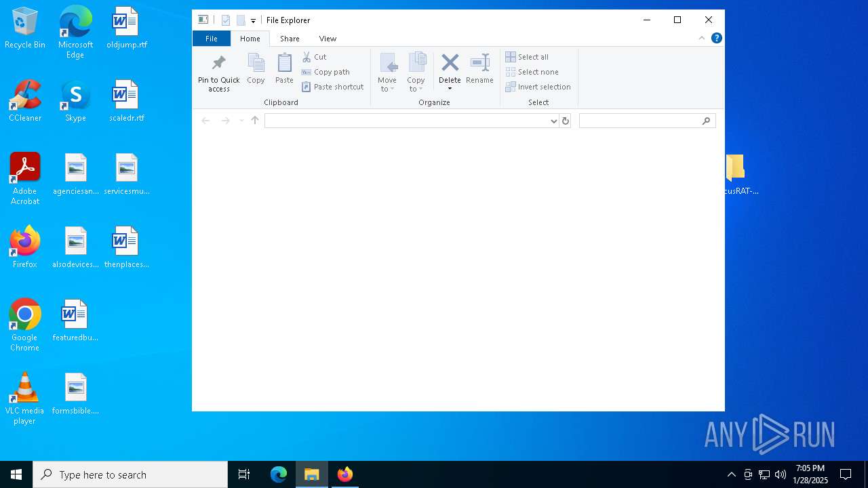Show hidden system tray icons
Viewport: 868px width, 488px height.
tap(731, 474)
